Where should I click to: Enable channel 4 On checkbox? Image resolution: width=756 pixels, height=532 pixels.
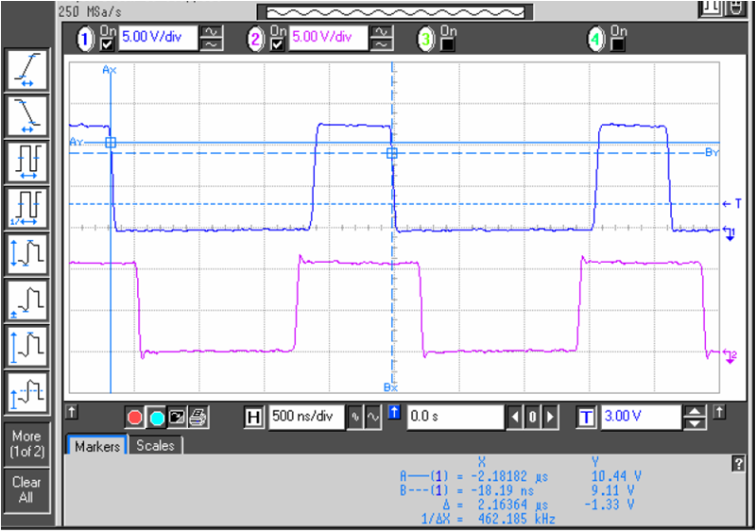pyautogui.click(x=617, y=44)
